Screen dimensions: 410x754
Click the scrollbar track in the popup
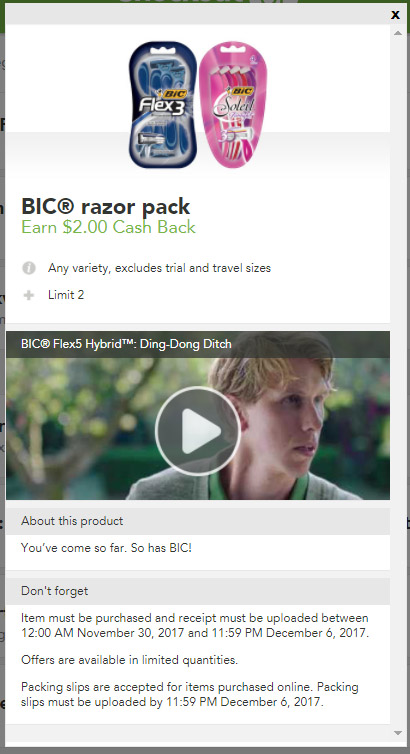(x=398, y=383)
